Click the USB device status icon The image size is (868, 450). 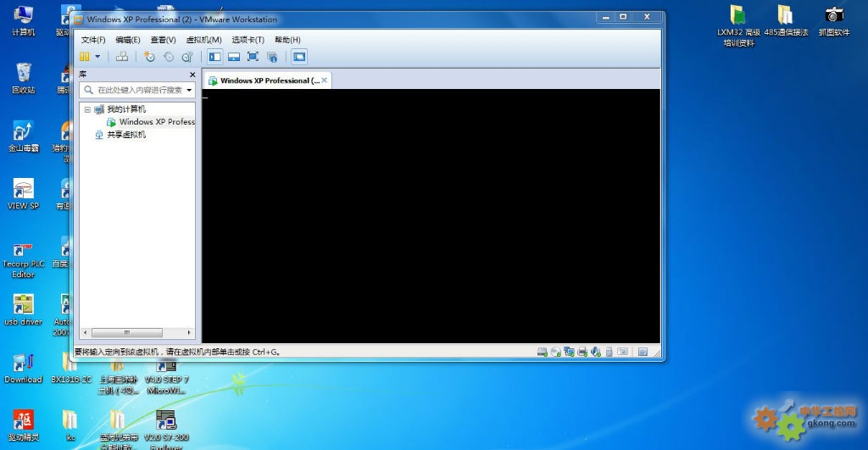[609, 352]
